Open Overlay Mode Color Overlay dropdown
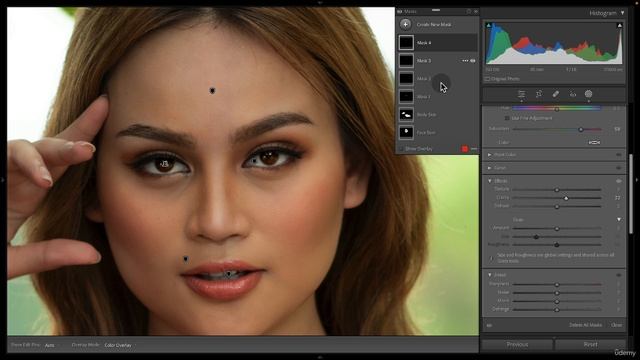640x360 pixels. [118, 345]
